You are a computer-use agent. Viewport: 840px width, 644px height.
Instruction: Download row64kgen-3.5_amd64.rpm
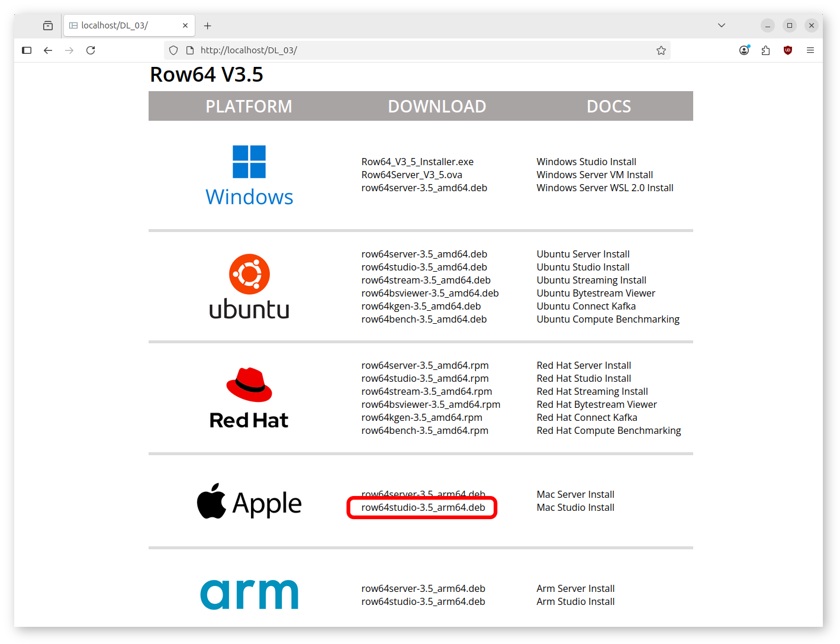point(421,417)
